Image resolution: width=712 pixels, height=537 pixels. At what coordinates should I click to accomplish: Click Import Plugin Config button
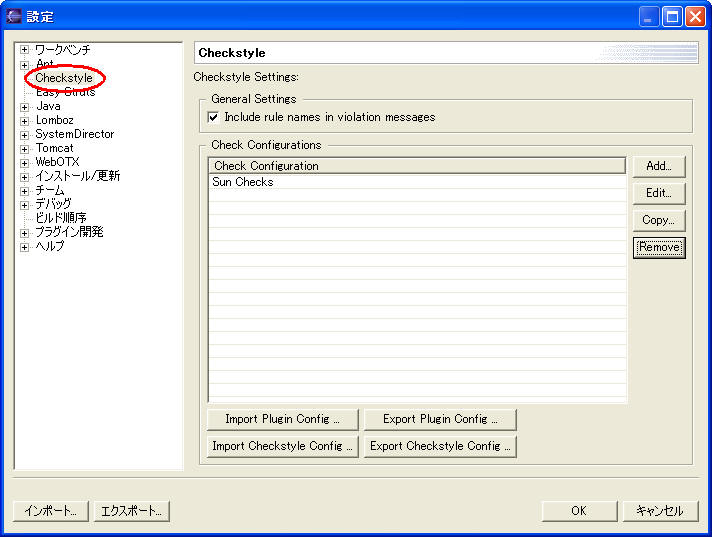pos(282,420)
